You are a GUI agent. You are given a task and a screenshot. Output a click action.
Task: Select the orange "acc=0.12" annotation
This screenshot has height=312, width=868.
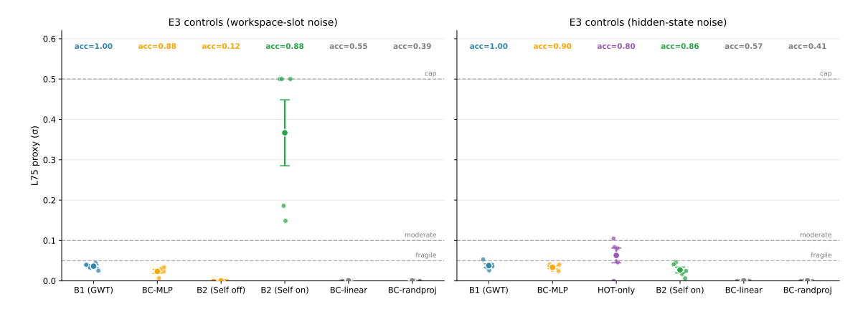(221, 47)
